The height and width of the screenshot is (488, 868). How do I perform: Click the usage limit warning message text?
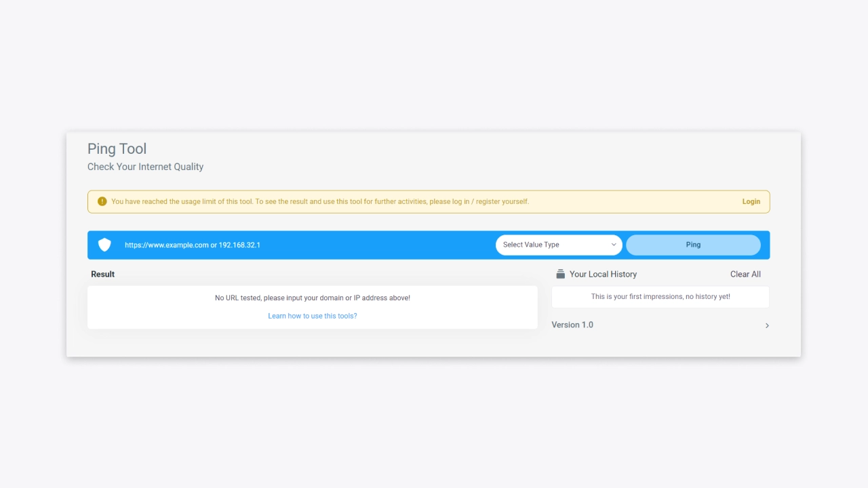(x=320, y=201)
